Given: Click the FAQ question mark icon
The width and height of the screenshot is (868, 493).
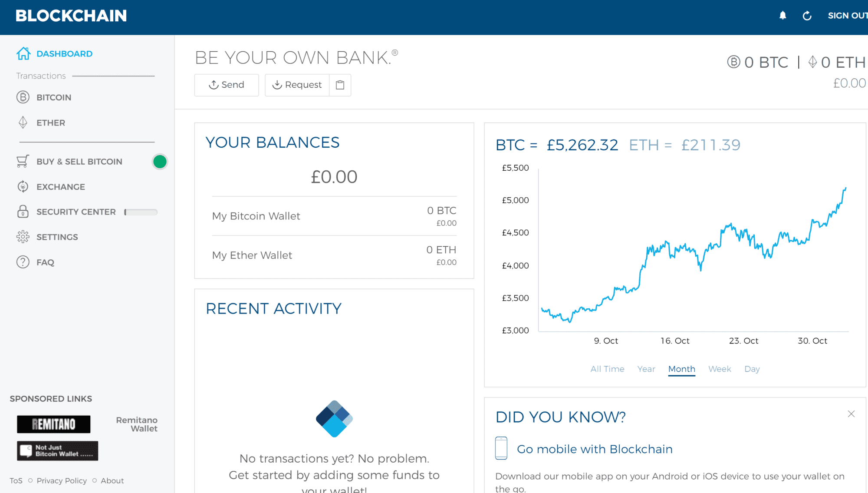Looking at the screenshot, I should click(23, 262).
